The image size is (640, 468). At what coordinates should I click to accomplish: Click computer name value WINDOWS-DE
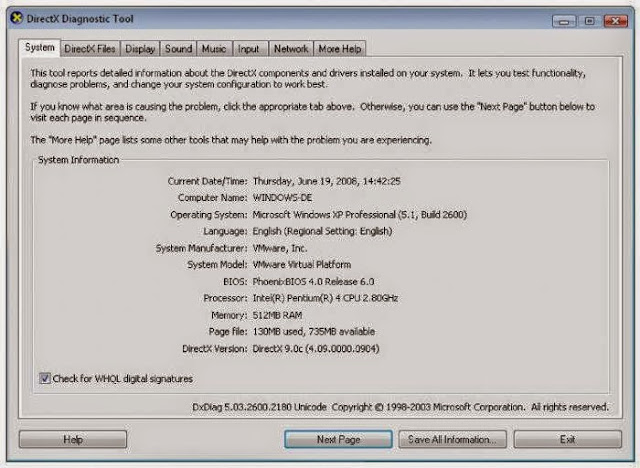tap(282, 198)
